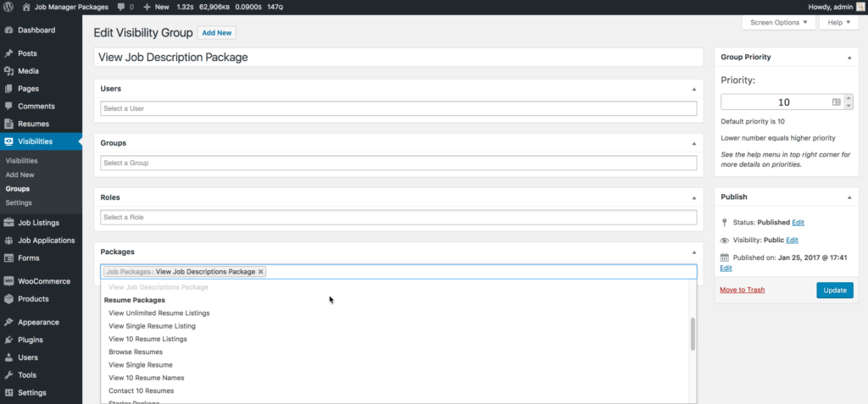Image resolution: width=868 pixels, height=404 pixels.
Task: Open the comments bubble icon in admin bar
Action: [x=121, y=7]
